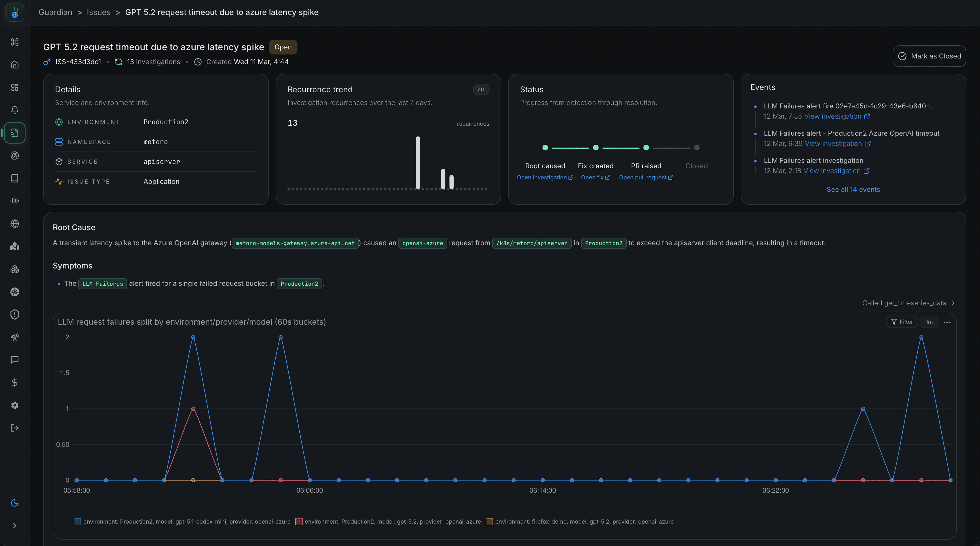980x546 pixels.
Task: Open settings via the gear icon
Action: [14, 405]
